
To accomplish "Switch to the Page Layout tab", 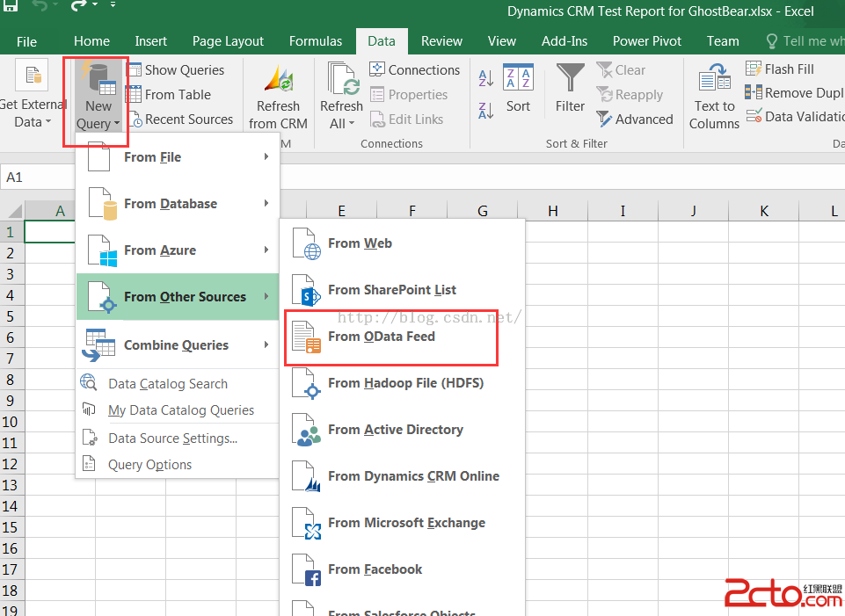I will (228, 41).
